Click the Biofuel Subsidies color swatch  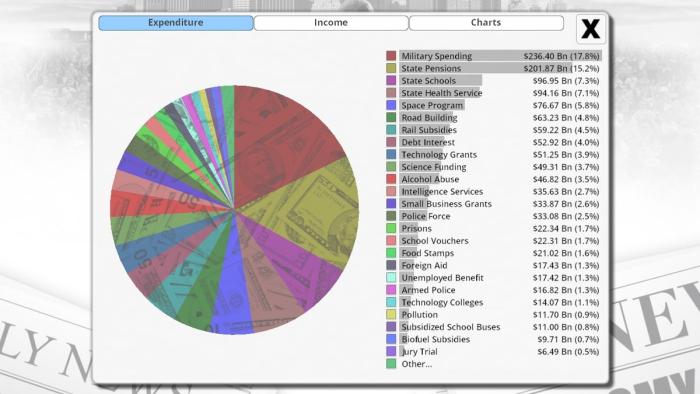tap(391, 339)
